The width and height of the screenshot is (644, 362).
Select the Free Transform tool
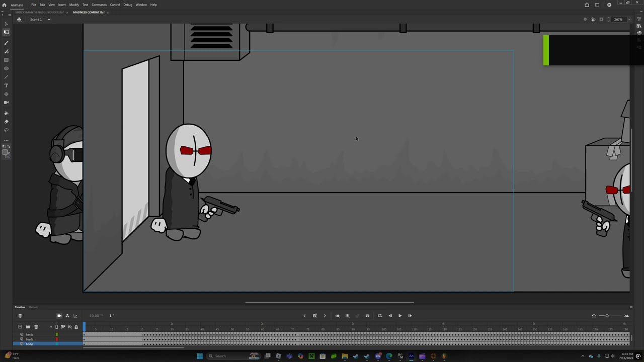point(6,32)
